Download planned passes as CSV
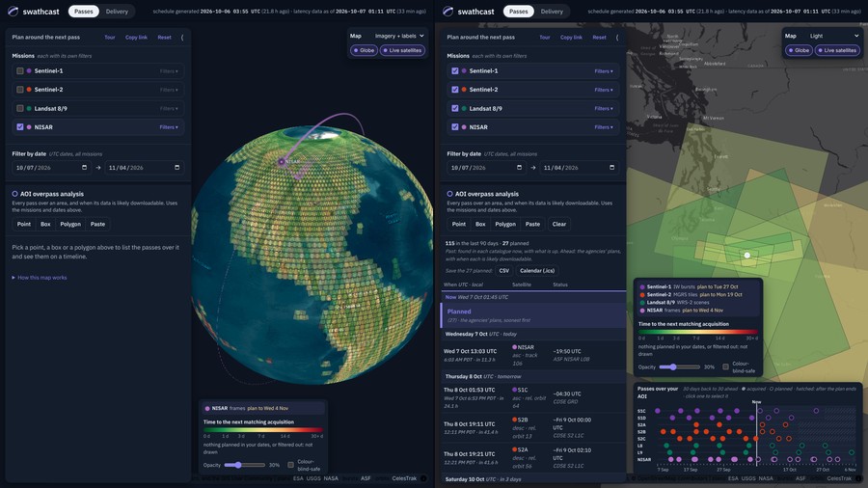This screenshot has height=488, width=868. (x=503, y=271)
